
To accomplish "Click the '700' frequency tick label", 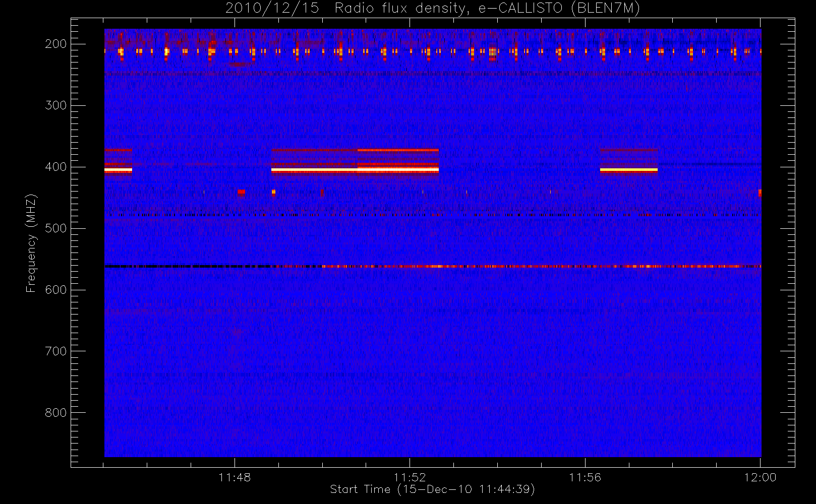I will tap(56, 351).
